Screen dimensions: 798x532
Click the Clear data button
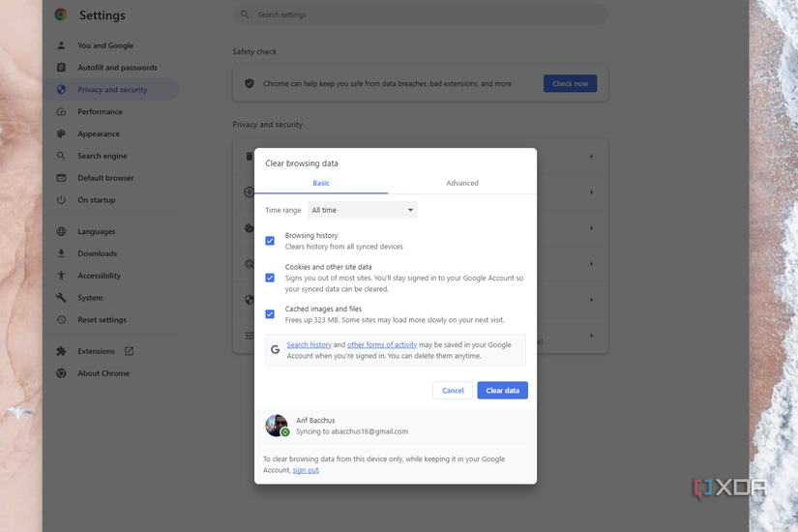(502, 391)
